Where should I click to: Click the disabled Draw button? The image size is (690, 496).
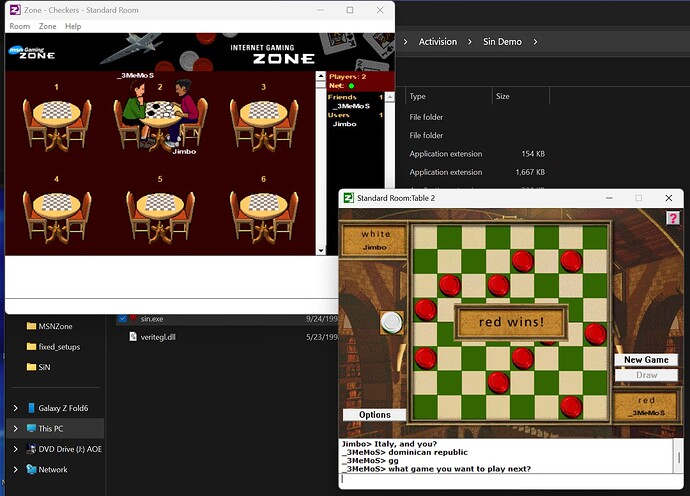[x=646, y=375]
